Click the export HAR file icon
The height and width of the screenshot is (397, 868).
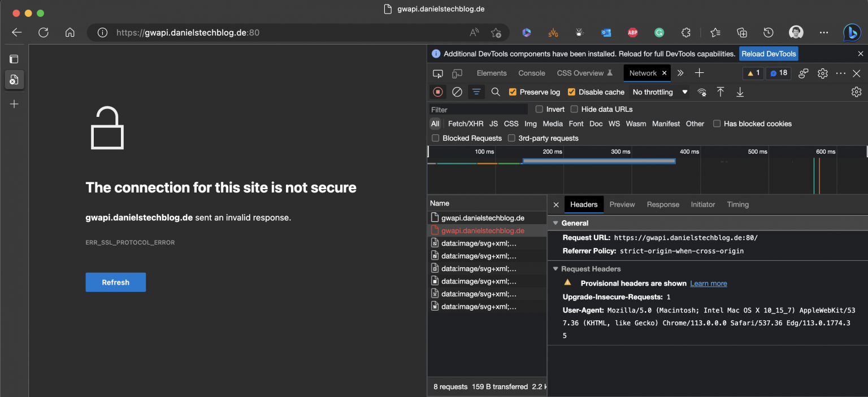[x=740, y=91]
